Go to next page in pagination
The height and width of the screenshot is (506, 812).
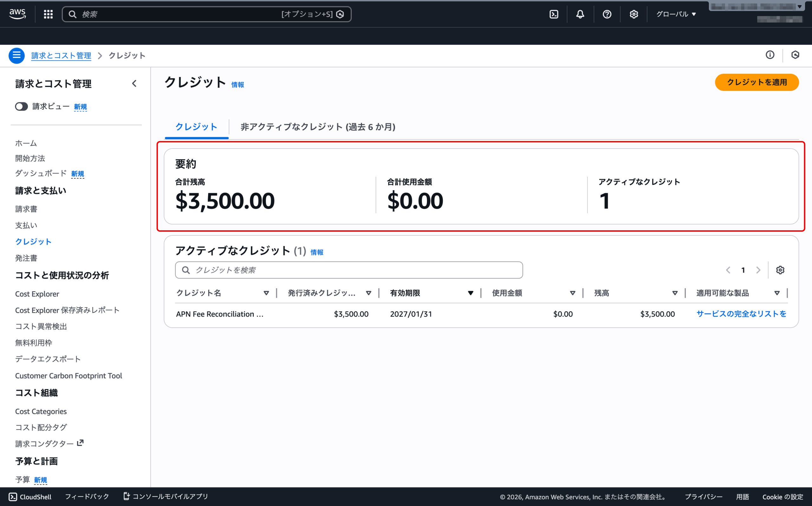click(x=758, y=270)
